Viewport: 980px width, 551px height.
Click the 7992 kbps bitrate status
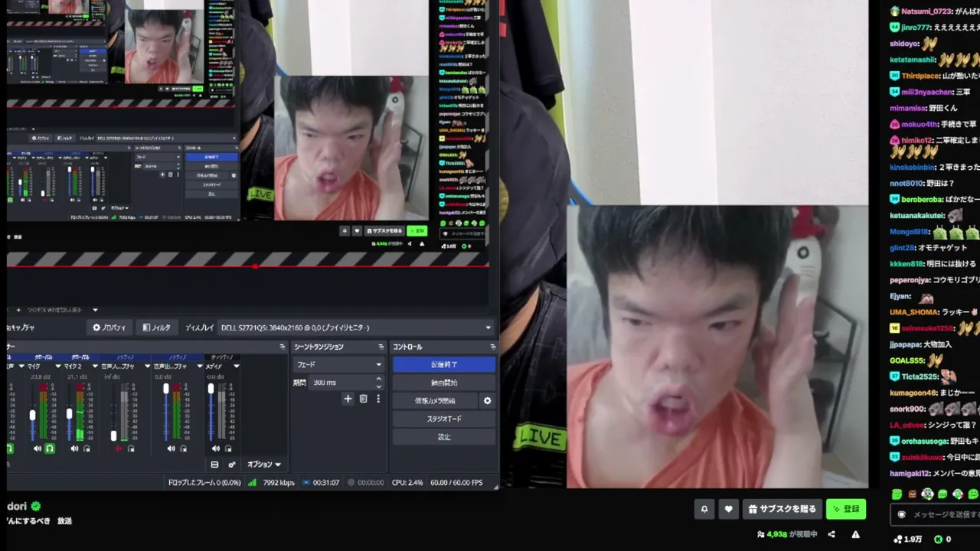point(279,483)
